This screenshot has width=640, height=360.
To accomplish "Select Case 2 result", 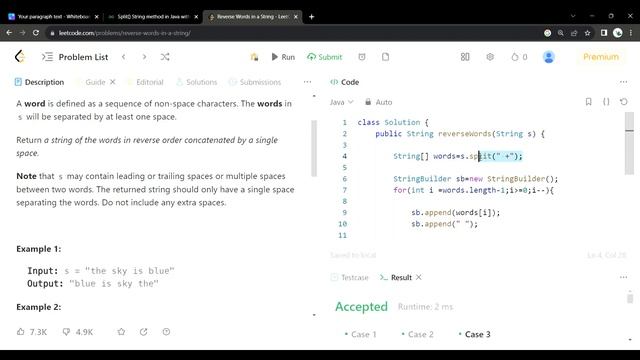I will coord(417,334).
